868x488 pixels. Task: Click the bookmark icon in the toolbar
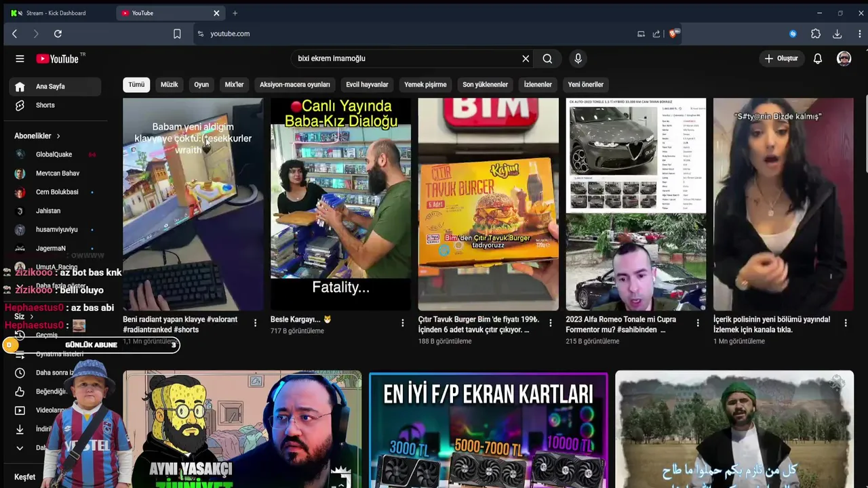click(177, 34)
